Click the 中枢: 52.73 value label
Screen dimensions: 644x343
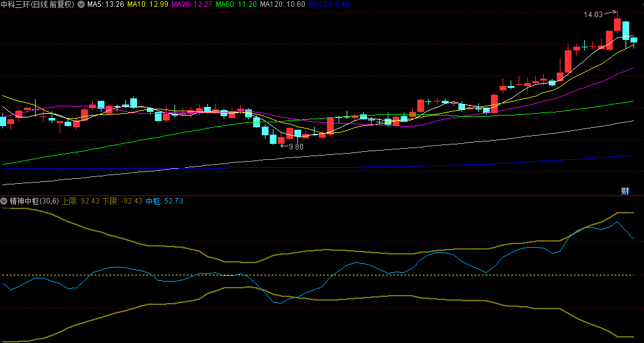[164, 201]
